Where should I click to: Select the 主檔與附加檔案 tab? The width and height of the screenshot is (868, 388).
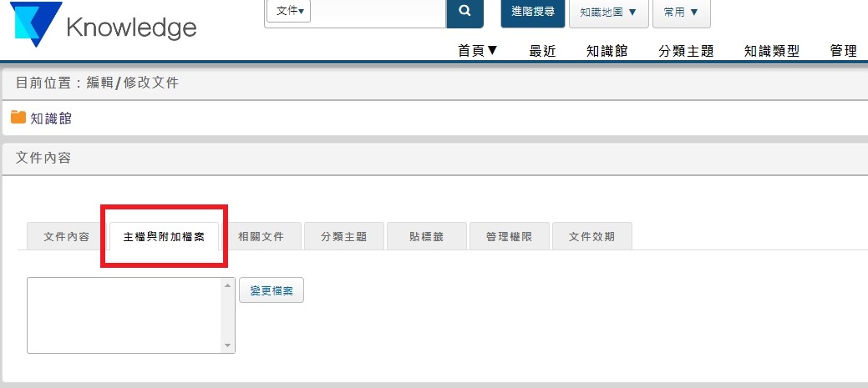pyautogui.click(x=164, y=237)
